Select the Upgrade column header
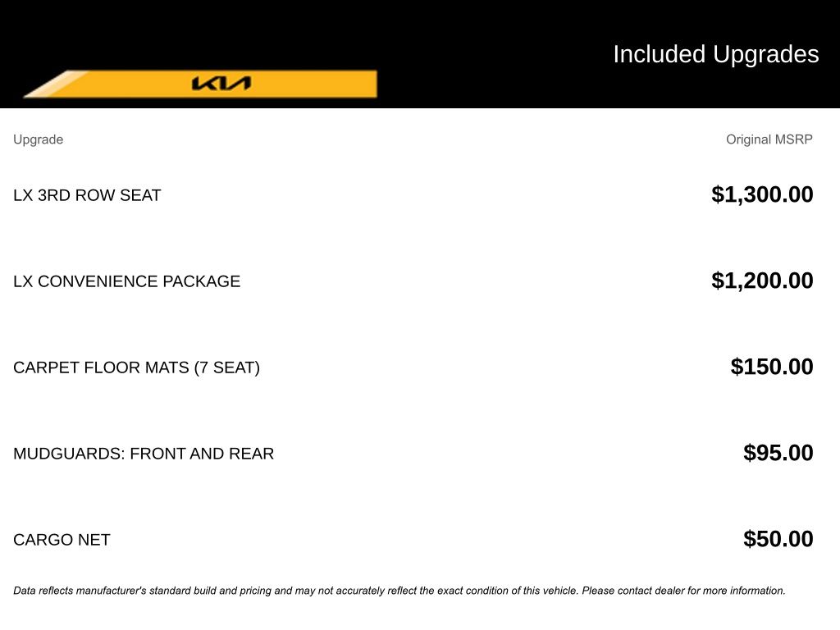This screenshot has width=840, height=630. 38,139
